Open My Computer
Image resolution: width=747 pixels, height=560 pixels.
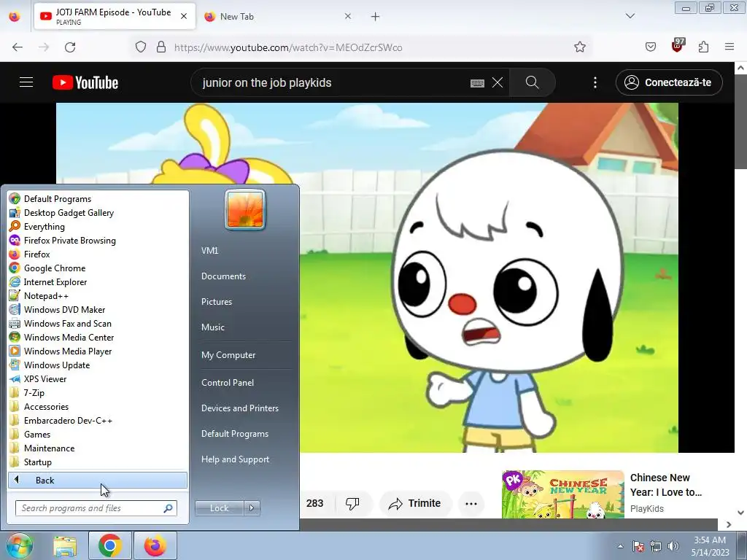click(228, 355)
